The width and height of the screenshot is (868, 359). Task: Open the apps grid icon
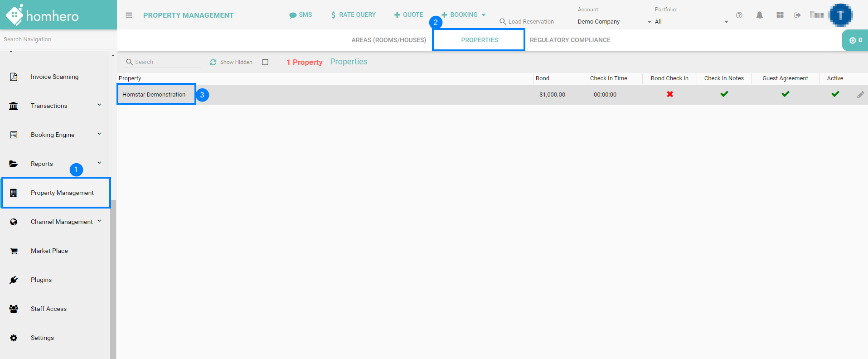tap(780, 15)
